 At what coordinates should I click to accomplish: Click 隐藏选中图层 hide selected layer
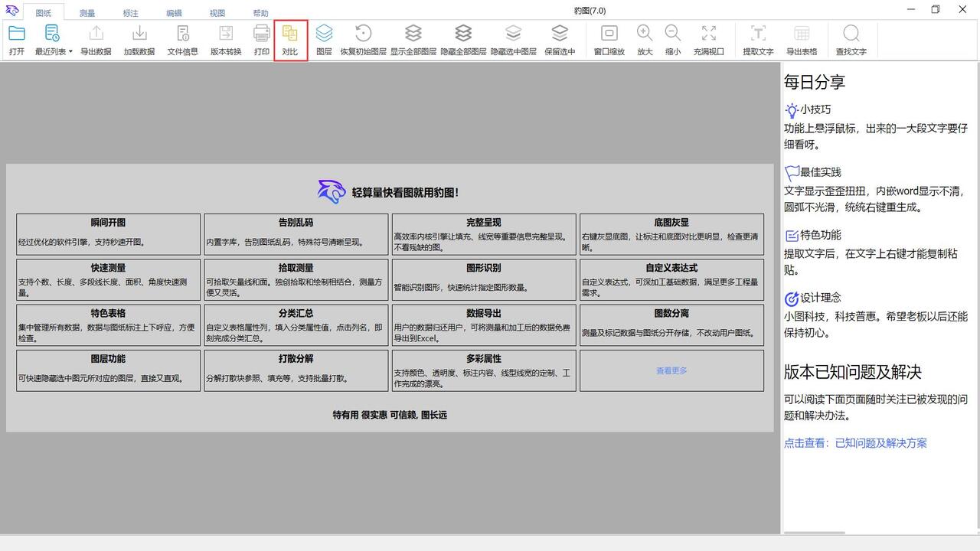pyautogui.click(x=513, y=41)
